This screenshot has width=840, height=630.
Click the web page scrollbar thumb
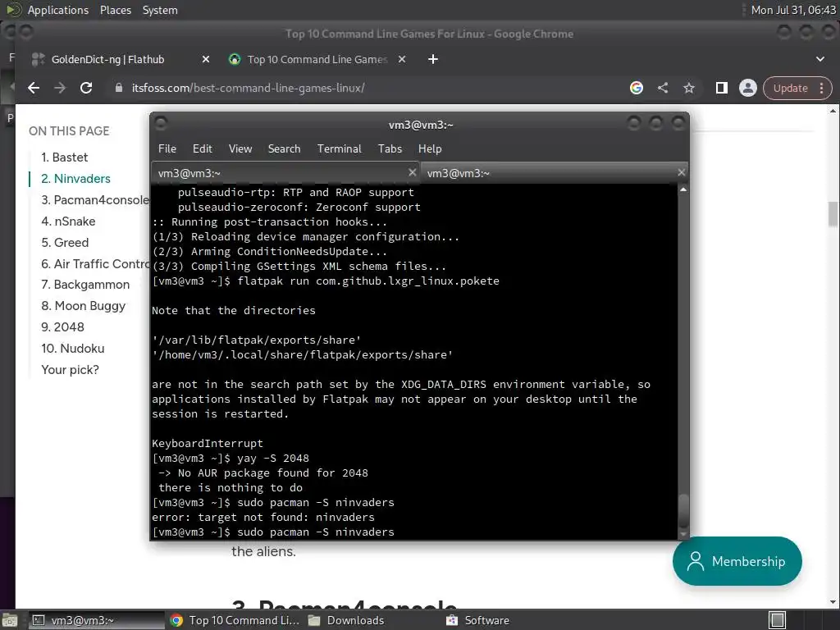[x=833, y=214]
